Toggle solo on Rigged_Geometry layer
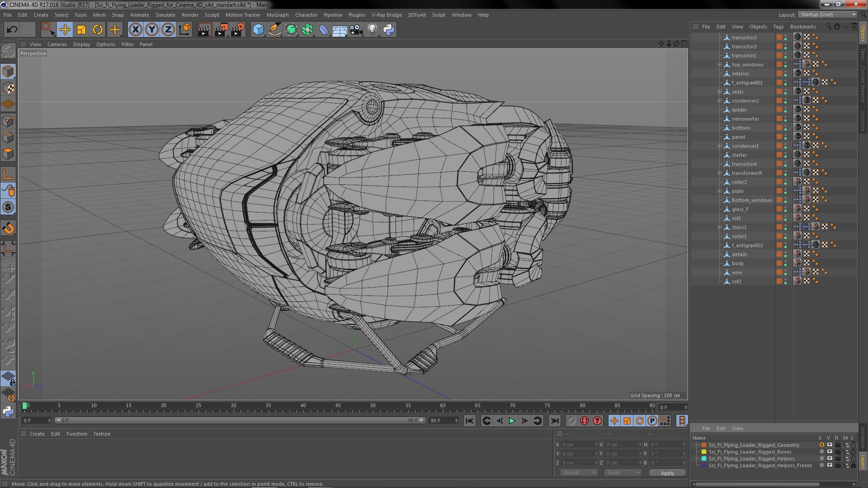 (821, 445)
